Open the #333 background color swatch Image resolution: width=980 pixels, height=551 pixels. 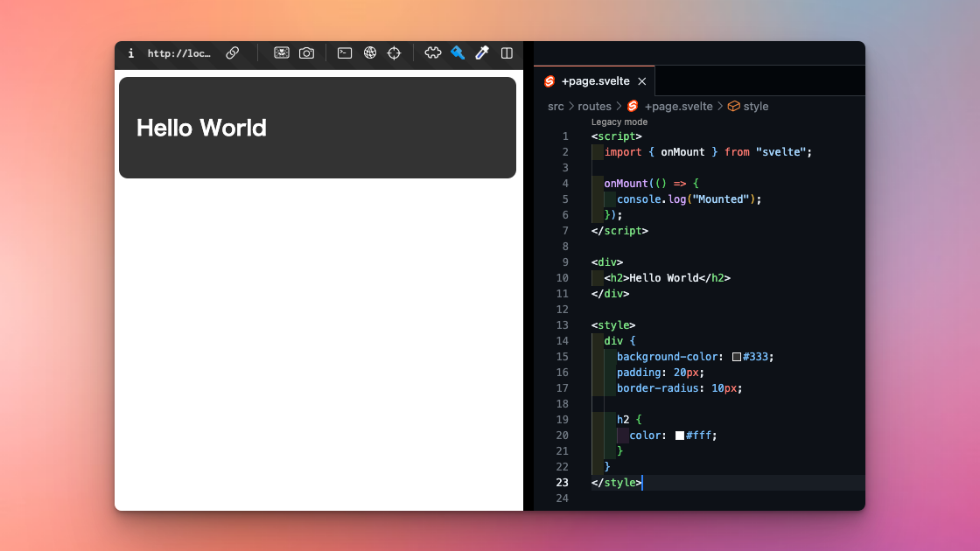point(736,357)
